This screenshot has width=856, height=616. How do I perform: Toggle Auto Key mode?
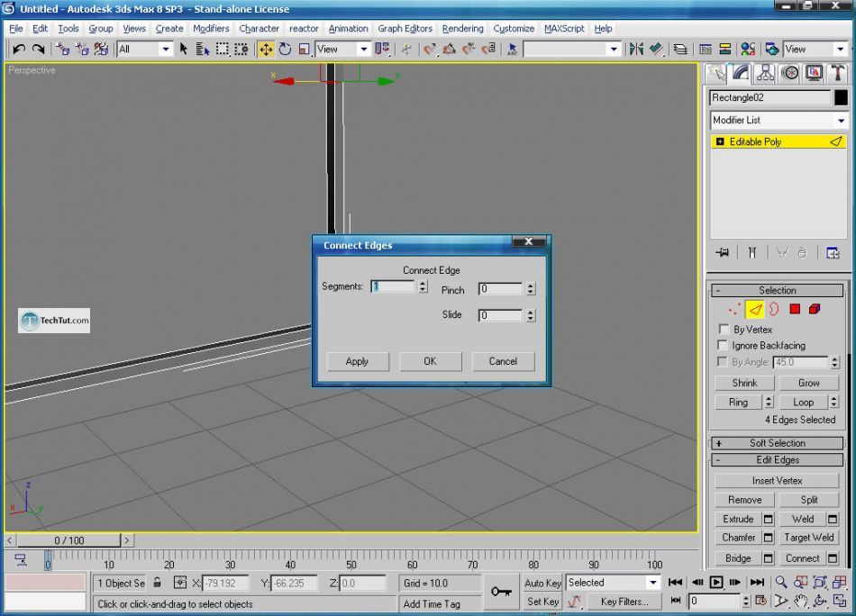(x=542, y=583)
